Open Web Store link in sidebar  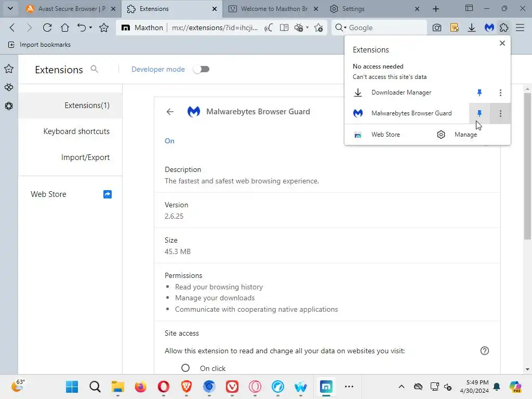point(71,194)
